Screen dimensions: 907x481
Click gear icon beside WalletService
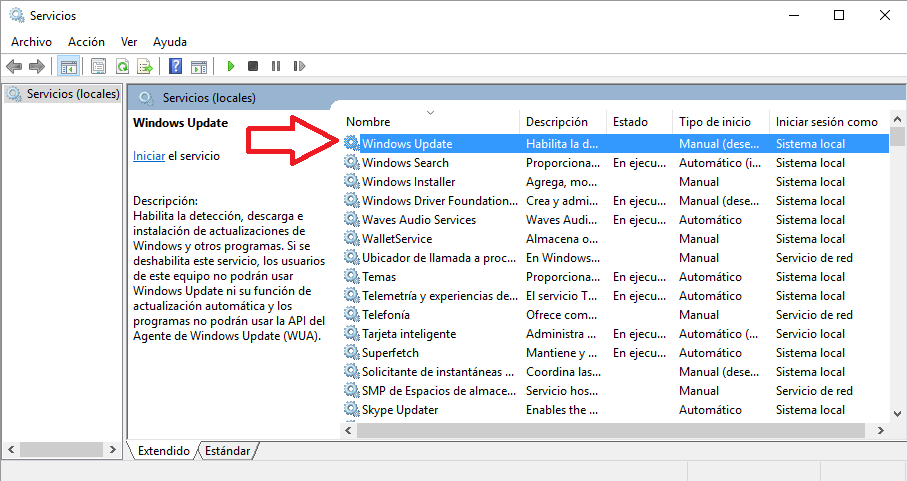352,239
